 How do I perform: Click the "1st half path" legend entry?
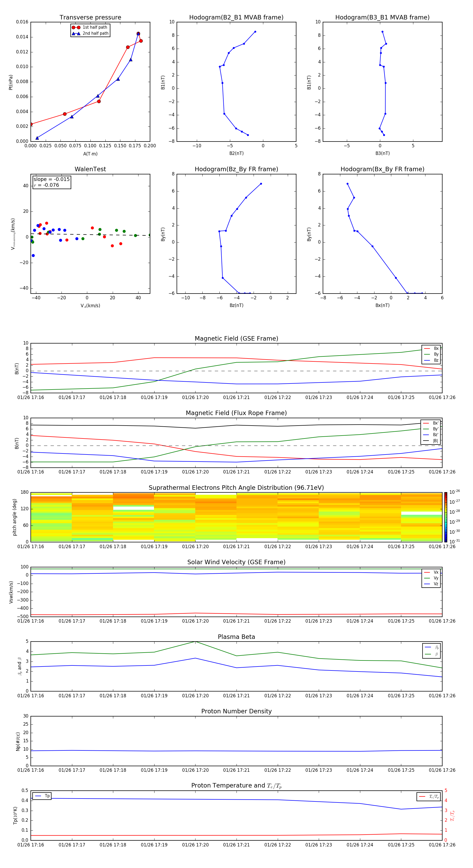[90, 27]
